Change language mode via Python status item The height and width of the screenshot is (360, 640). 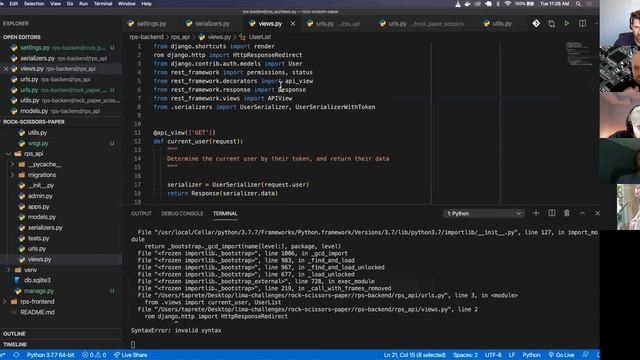point(531,355)
